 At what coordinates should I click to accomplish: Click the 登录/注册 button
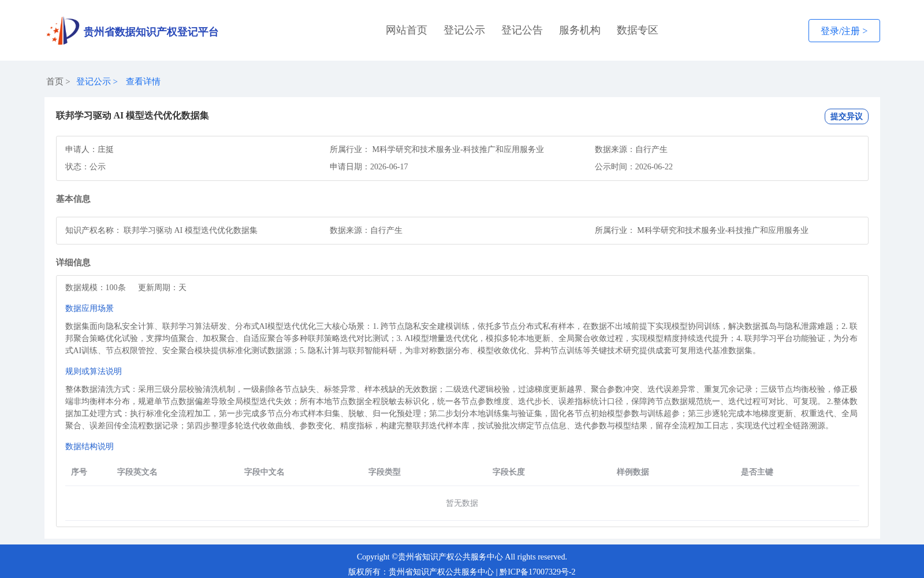tap(844, 31)
